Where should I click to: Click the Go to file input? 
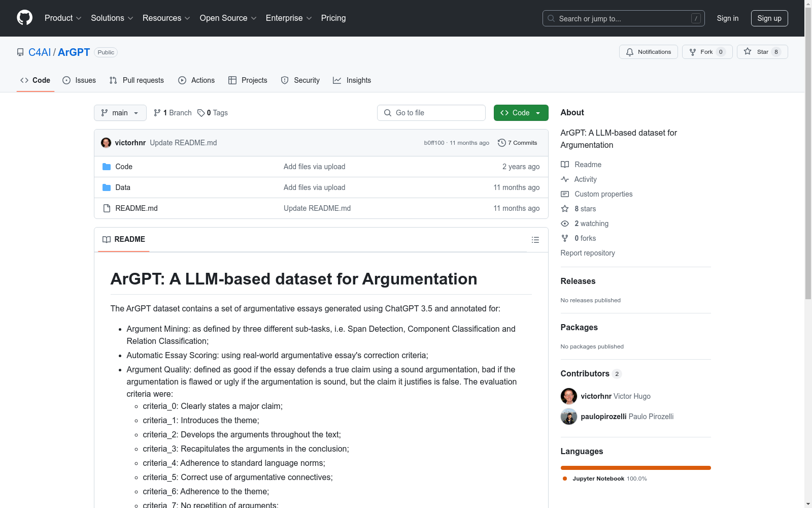coord(431,113)
